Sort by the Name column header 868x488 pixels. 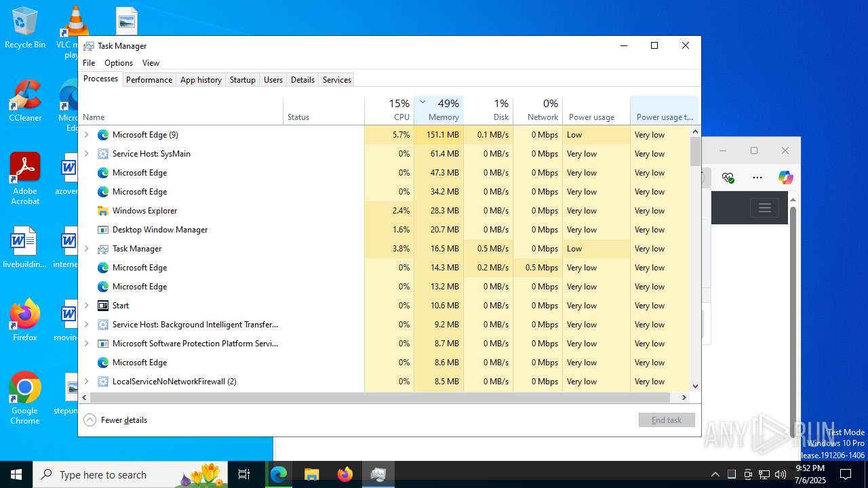click(x=182, y=110)
